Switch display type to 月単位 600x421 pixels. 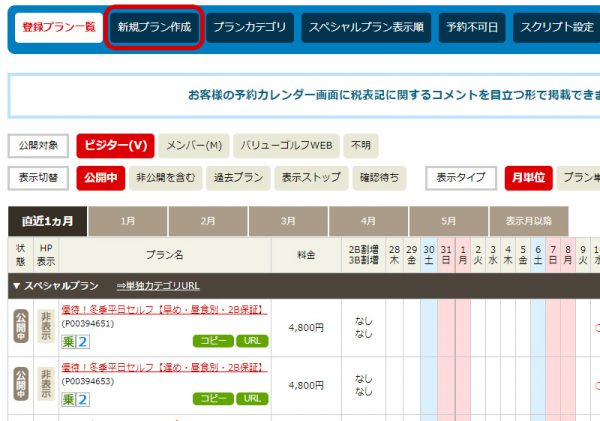(x=528, y=177)
